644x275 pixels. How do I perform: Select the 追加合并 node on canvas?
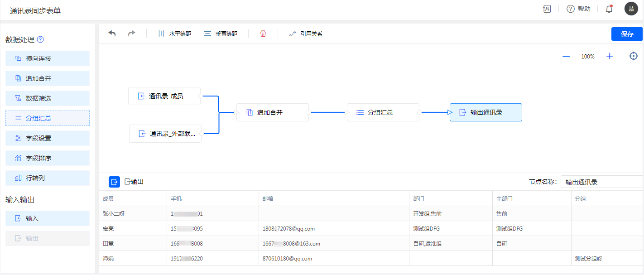click(272, 112)
